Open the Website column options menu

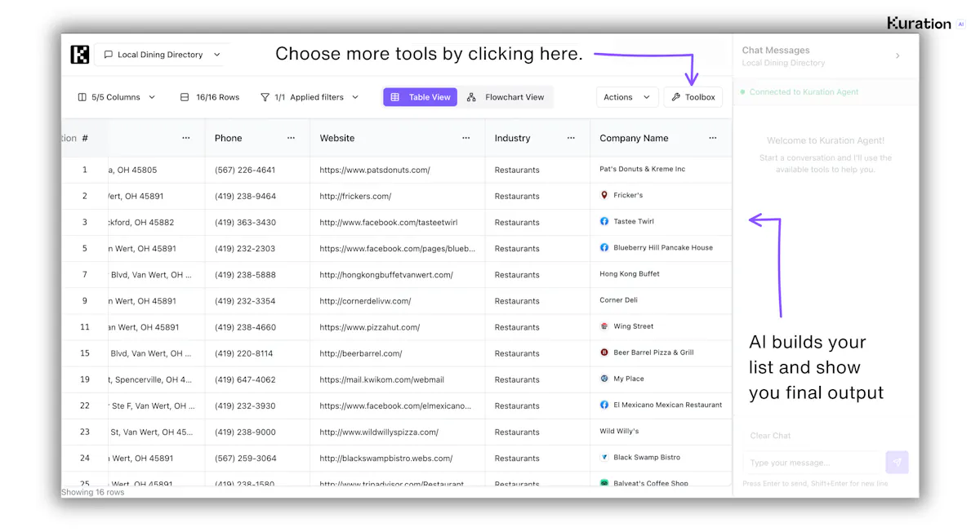[466, 139]
